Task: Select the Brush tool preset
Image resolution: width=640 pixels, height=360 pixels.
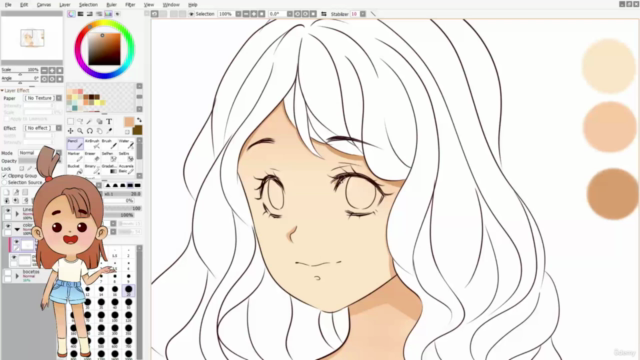Action: [109, 144]
